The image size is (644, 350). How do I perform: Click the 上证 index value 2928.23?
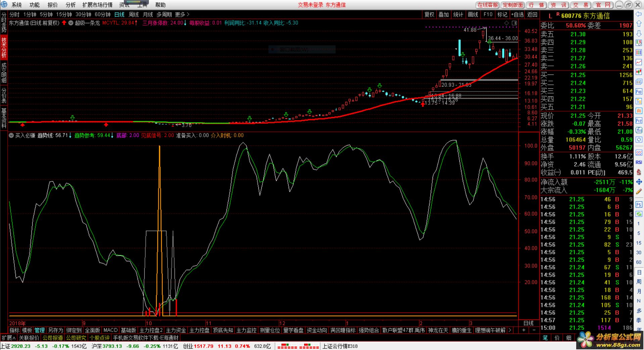(20, 346)
